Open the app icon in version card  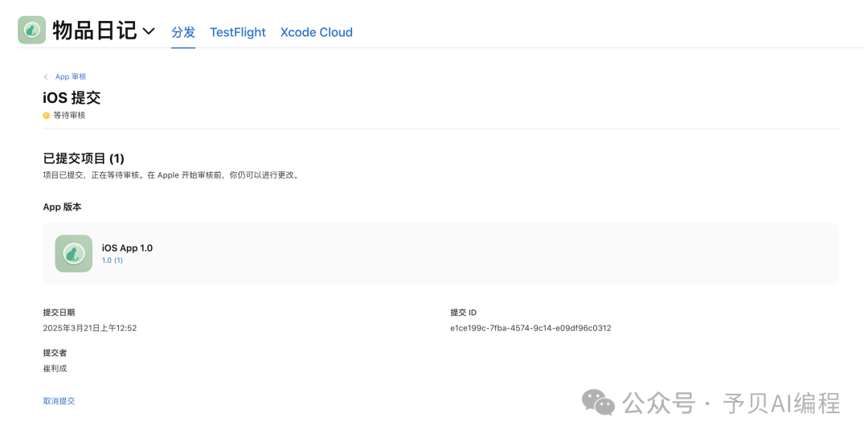point(74,254)
